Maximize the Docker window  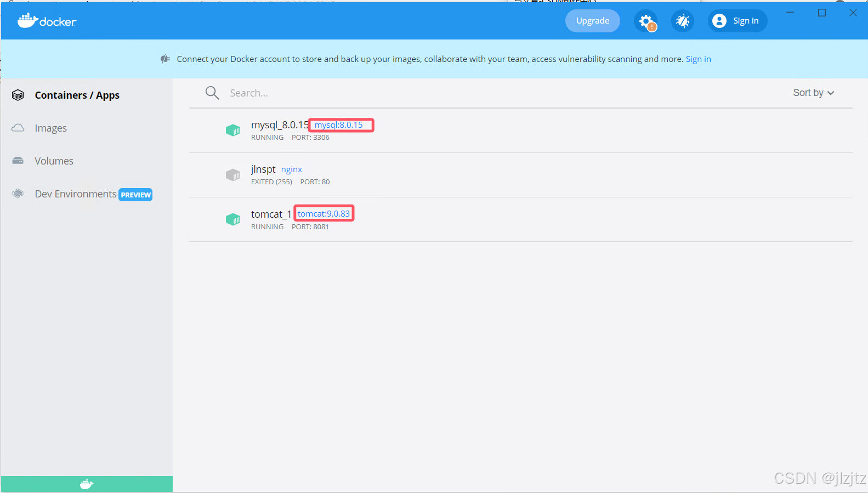821,13
